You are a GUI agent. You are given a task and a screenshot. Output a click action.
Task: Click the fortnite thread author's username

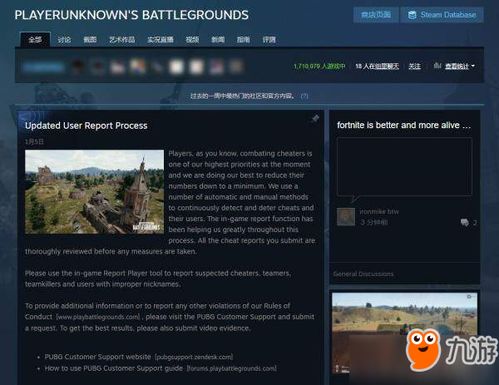[x=379, y=211]
